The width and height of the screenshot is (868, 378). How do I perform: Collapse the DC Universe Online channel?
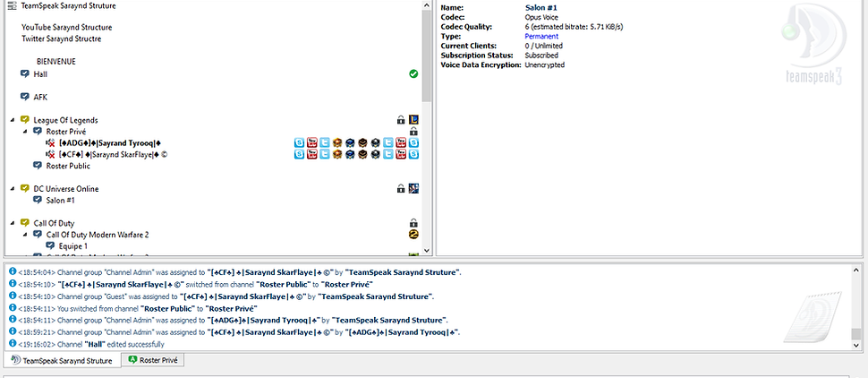click(13, 189)
